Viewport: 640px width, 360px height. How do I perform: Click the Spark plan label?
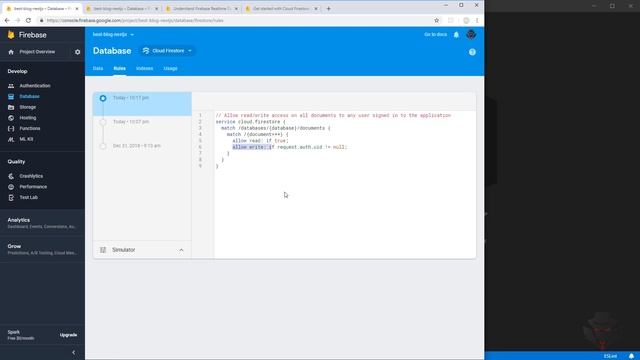pyautogui.click(x=13, y=332)
